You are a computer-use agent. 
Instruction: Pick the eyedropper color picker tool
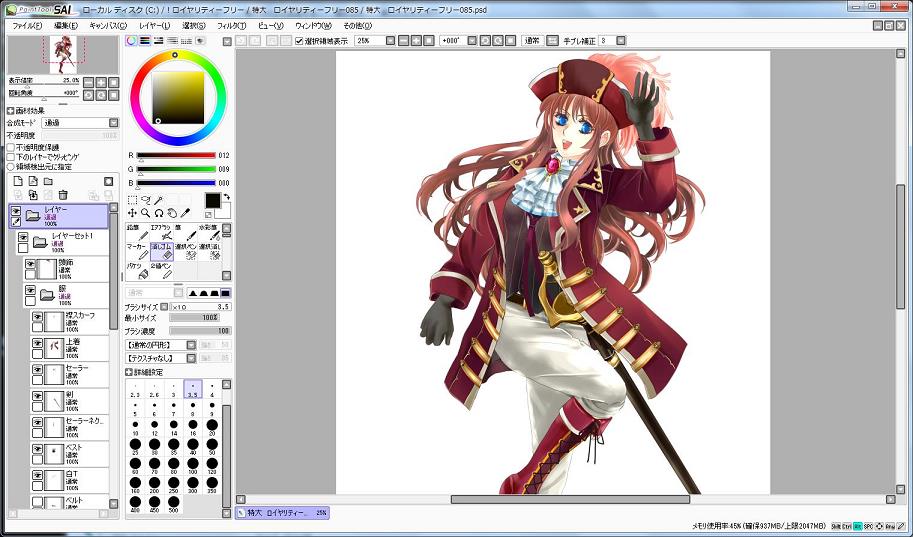[x=185, y=213]
